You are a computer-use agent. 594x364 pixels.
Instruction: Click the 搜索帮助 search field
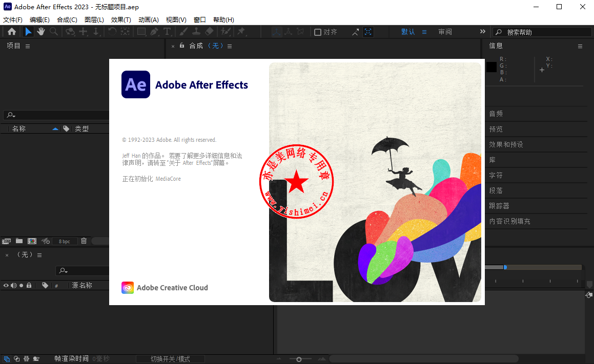(x=542, y=32)
